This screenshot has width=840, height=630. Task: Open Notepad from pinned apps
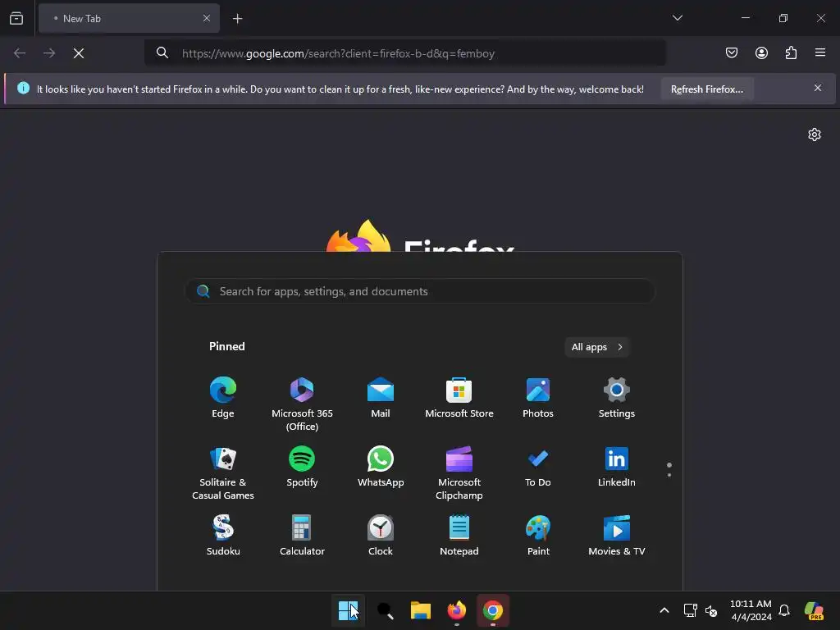tap(459, 535)
